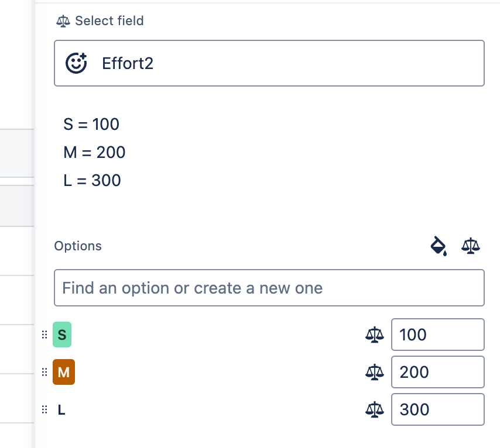500x448 pixels.
Task: Edit the weight field showing 200
Action: click(437, 372)
